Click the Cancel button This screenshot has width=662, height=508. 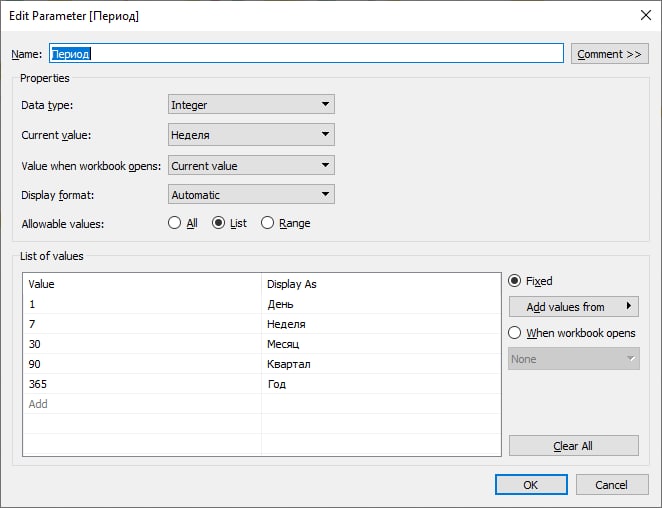[612, 485]
